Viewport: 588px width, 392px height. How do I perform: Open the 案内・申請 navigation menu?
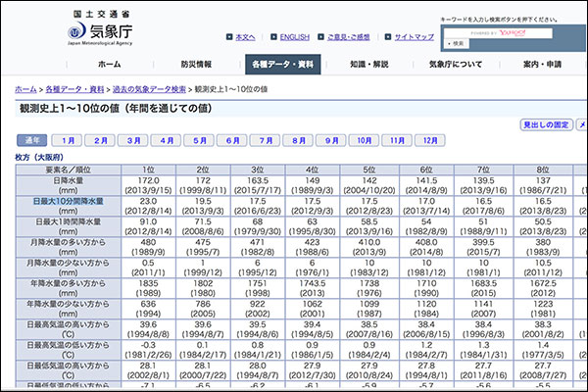542,64
